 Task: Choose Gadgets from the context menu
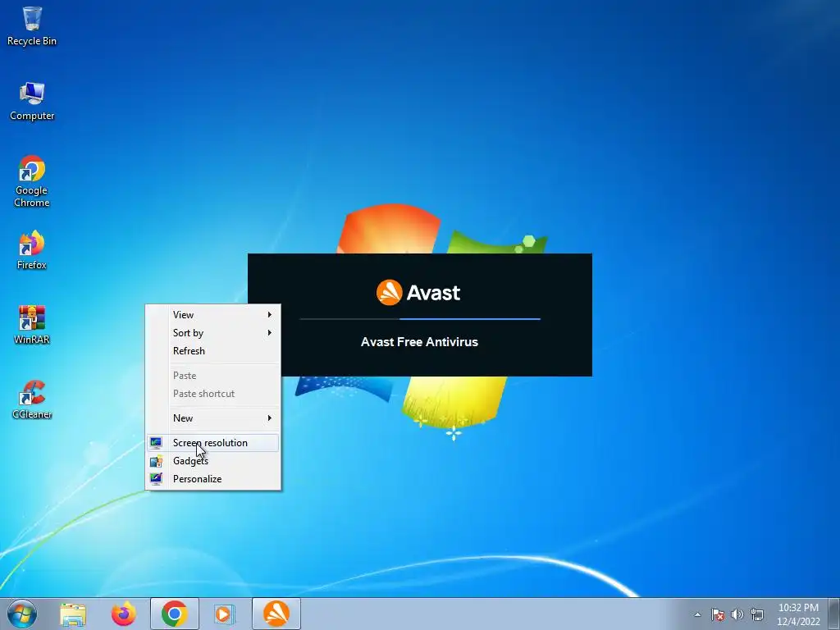coord(213,461)
